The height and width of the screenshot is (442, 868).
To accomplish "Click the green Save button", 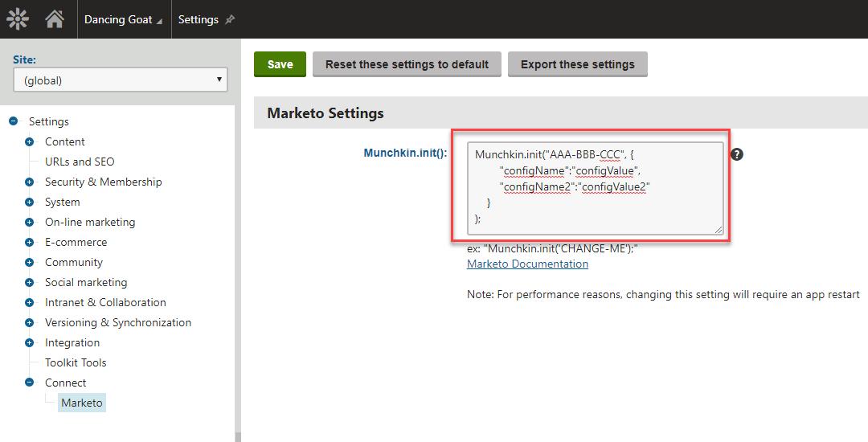I will click(280, 64).
